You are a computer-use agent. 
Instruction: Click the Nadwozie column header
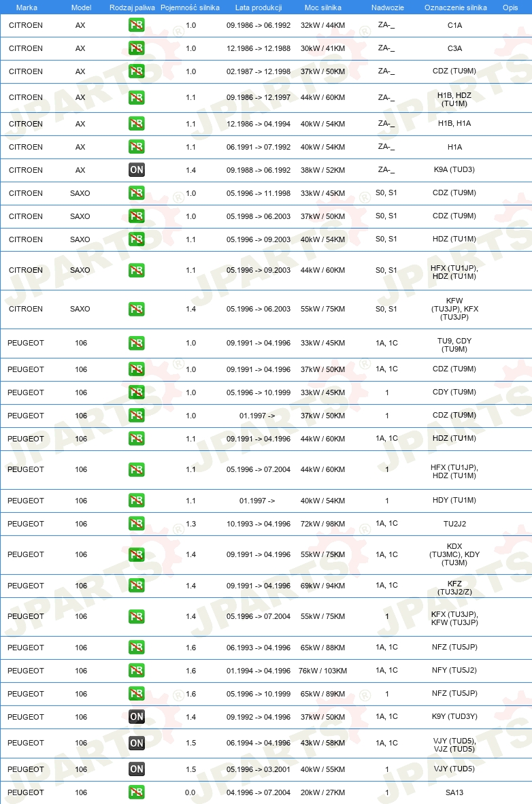click(387, 7)
